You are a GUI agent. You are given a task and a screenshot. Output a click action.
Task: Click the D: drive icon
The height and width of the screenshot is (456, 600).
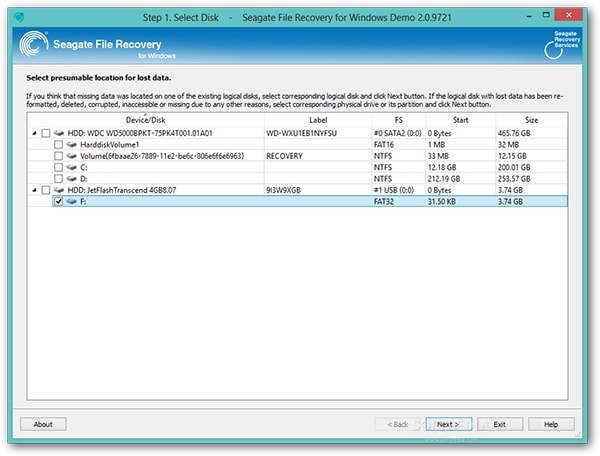coord(72,179)
